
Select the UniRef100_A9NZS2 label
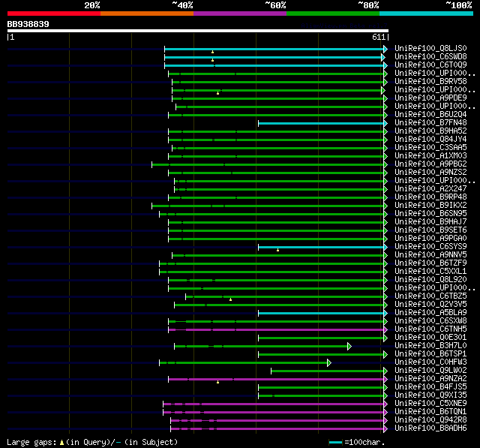pyautogui.click(x=430, y=173)
